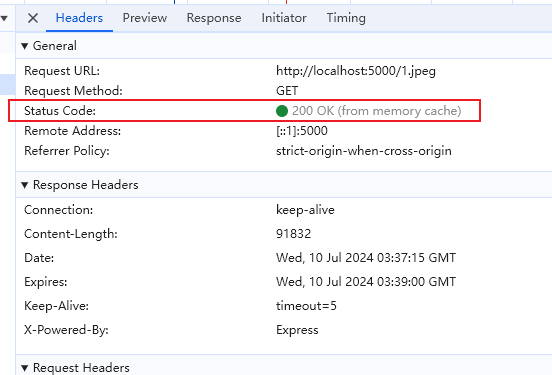Open the Preview tab
552x375 pixels.
coord(145,18)
